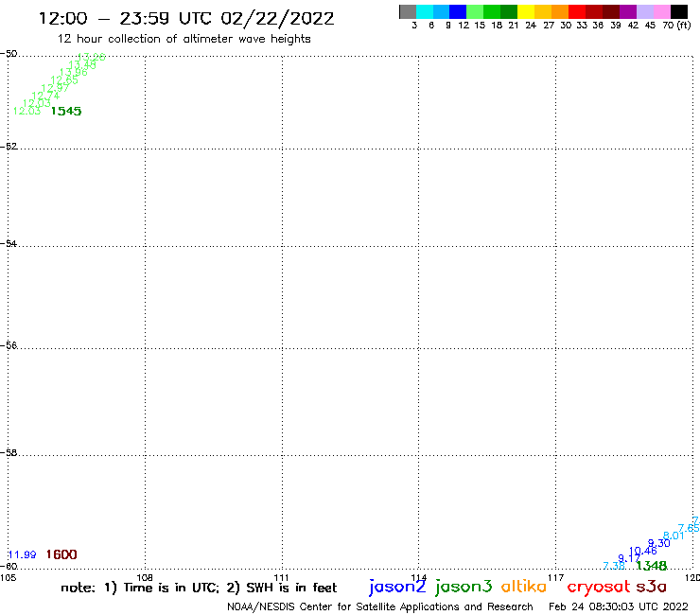Click the green pass time '1348'

[x=652, y=566]
